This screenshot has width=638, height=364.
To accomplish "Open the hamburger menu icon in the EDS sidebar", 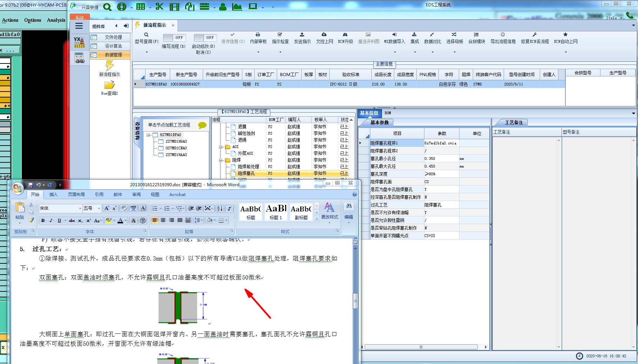I will point(79,26).
